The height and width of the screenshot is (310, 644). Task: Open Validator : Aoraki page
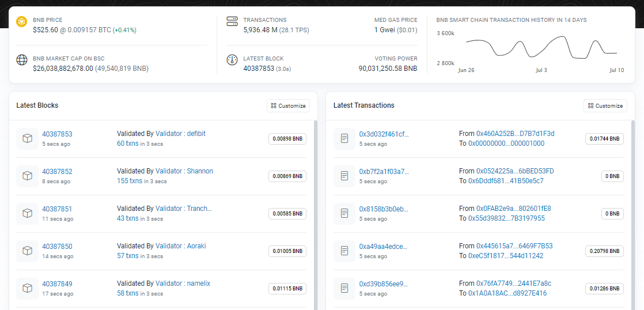[181, 246]
